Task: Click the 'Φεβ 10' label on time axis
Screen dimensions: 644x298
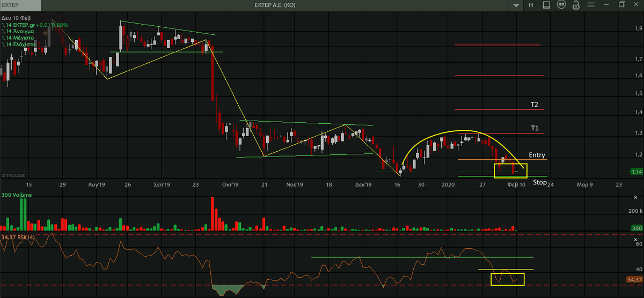Action: tap(516, 184)
